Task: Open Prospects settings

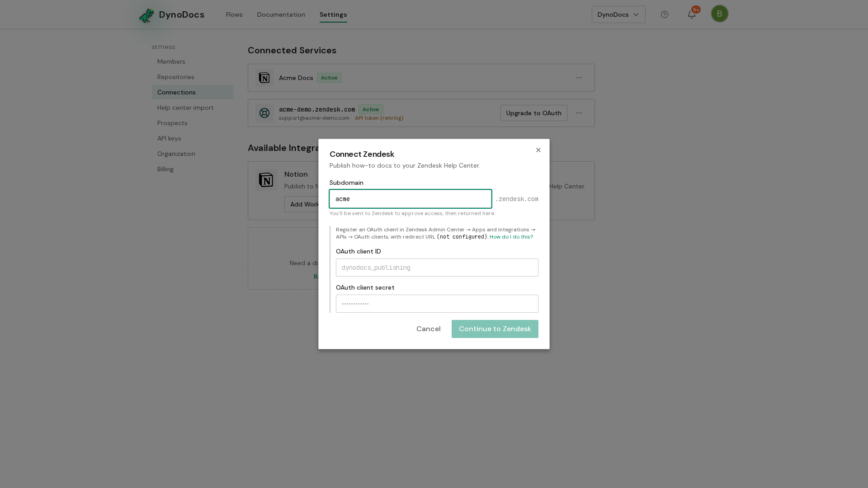Action: [193, 123]
